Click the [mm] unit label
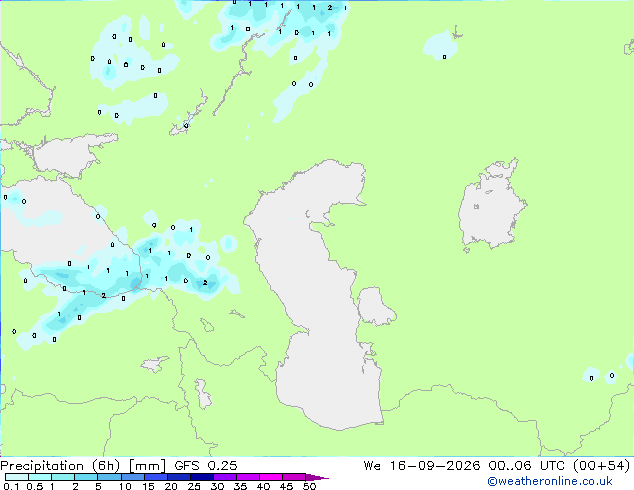 point(147,466)
